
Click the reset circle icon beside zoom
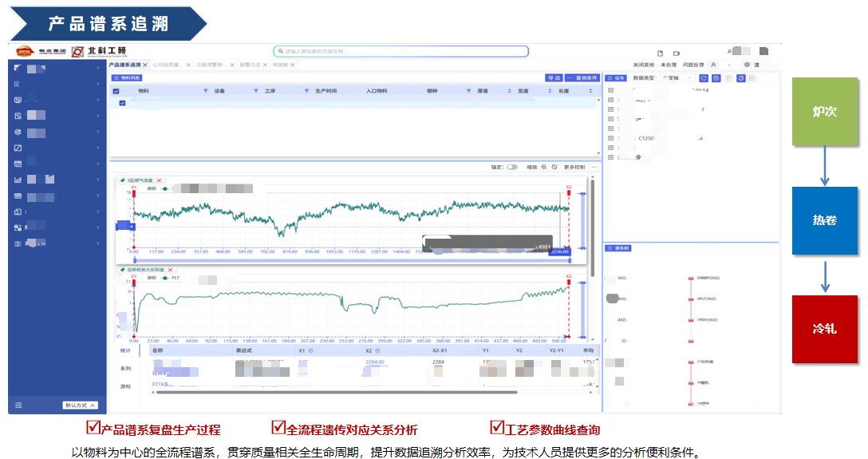point(554,168)
